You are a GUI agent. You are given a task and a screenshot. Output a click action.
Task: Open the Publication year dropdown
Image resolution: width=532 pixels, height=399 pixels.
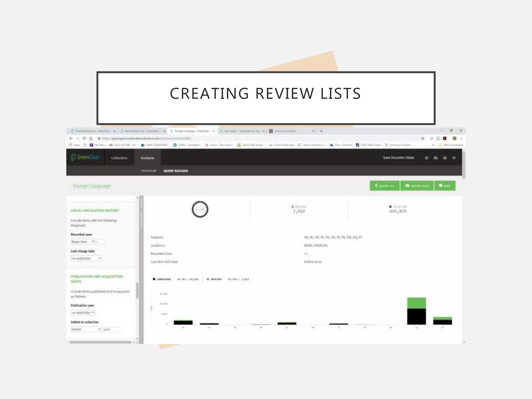(x=83, y=312)
